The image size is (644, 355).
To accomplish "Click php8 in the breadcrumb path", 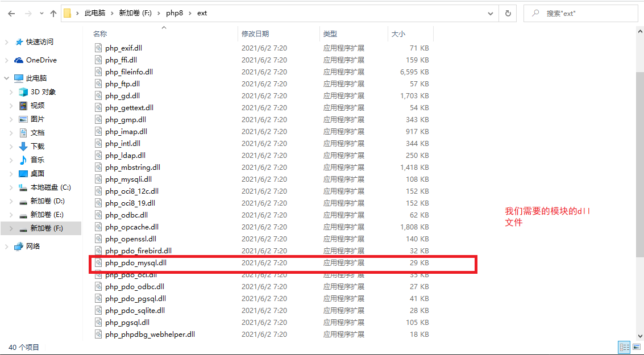I will 174,14.
